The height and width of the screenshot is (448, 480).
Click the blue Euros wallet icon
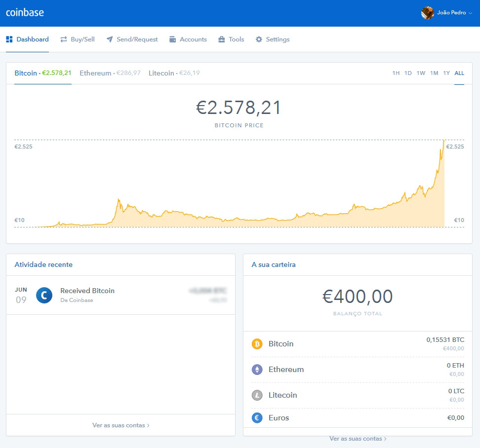pyautogui.click(x=257, y=418)
